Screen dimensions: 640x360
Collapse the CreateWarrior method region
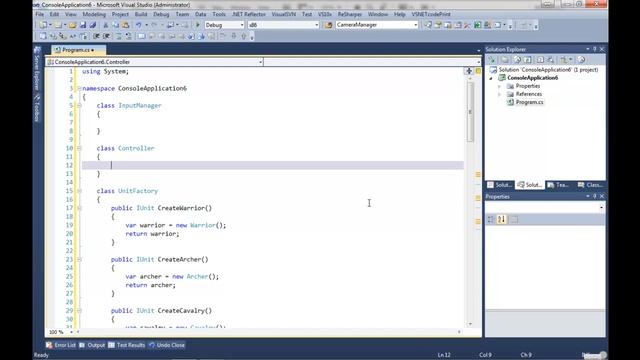(x=79, y=208)
